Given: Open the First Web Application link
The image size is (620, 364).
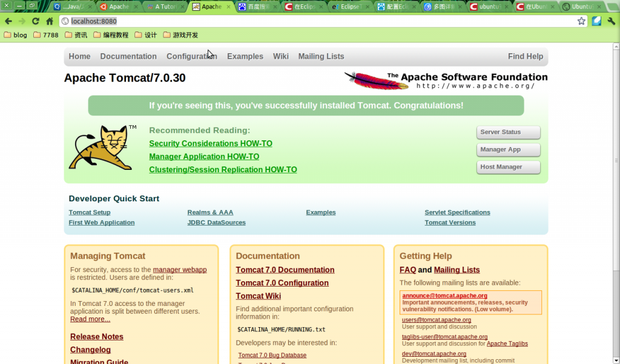Looking at the screenshot, I should (102, 223).
